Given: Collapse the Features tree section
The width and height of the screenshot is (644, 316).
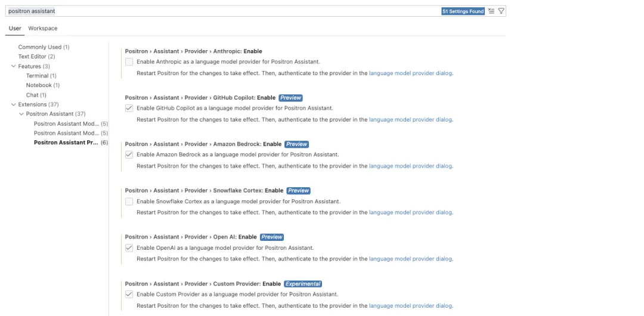Looking at the screenshot, I should 14,66.
